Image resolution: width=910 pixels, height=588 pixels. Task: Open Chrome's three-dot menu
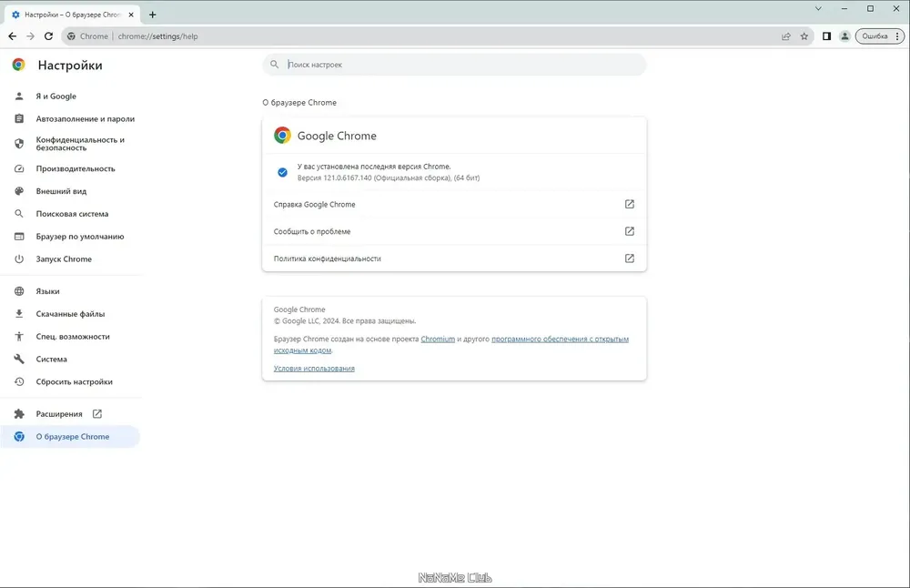point(898,36)
